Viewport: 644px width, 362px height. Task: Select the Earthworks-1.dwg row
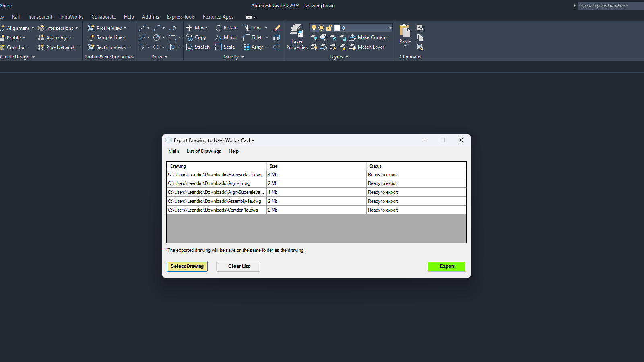click(316, 175)
